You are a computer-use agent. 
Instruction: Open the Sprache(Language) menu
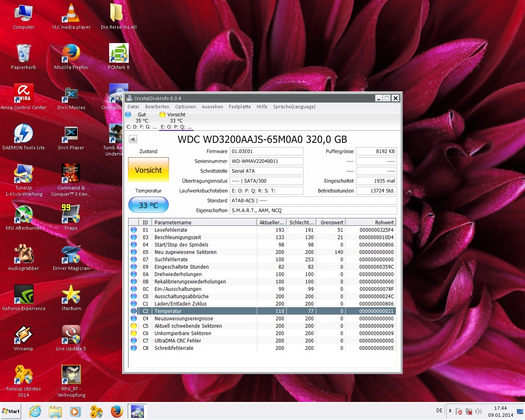pyautogui.click(x=294, y=107)
